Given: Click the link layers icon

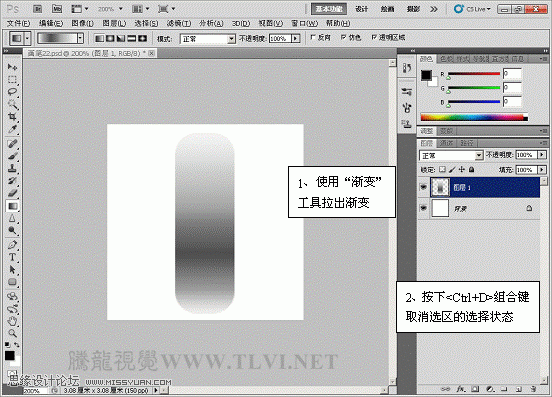Looking at the screenshot, I should click(x=446, y=389).
